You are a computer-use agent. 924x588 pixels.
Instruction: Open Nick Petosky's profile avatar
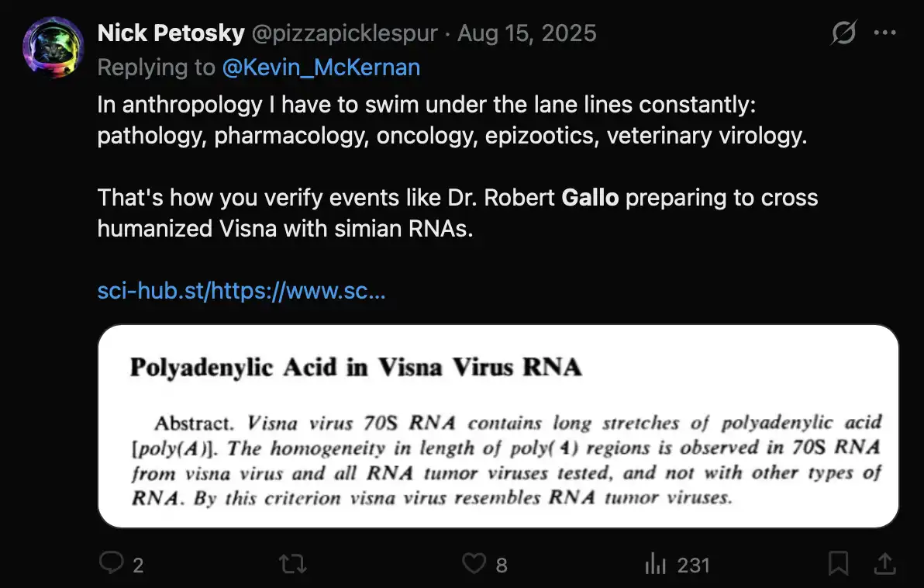53,47
